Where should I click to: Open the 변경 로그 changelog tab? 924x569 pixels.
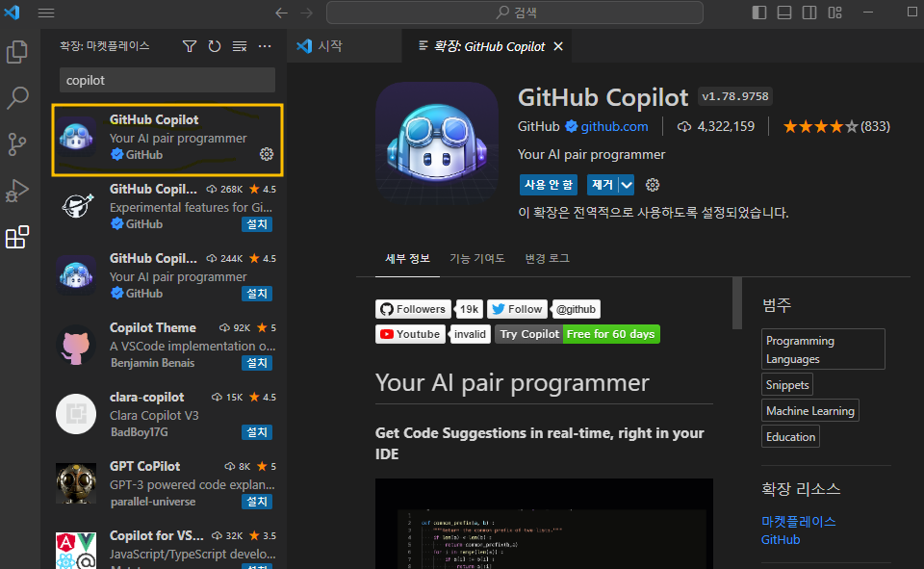[x=547, y=258]
